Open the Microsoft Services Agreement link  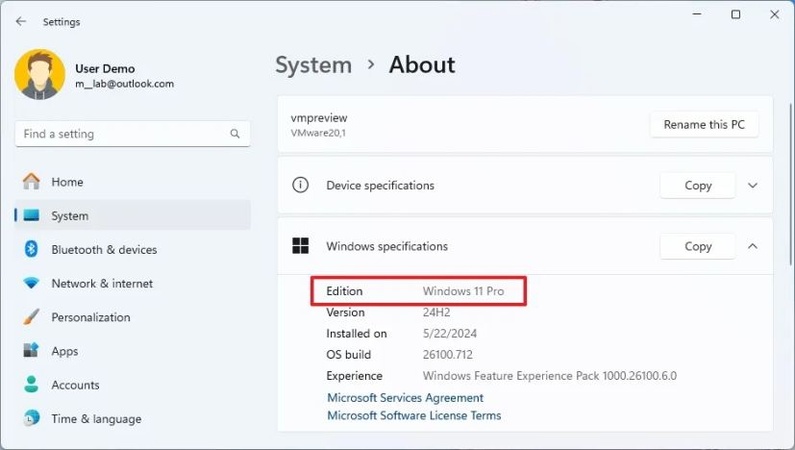pyautogui.click(x=405, y=398)
